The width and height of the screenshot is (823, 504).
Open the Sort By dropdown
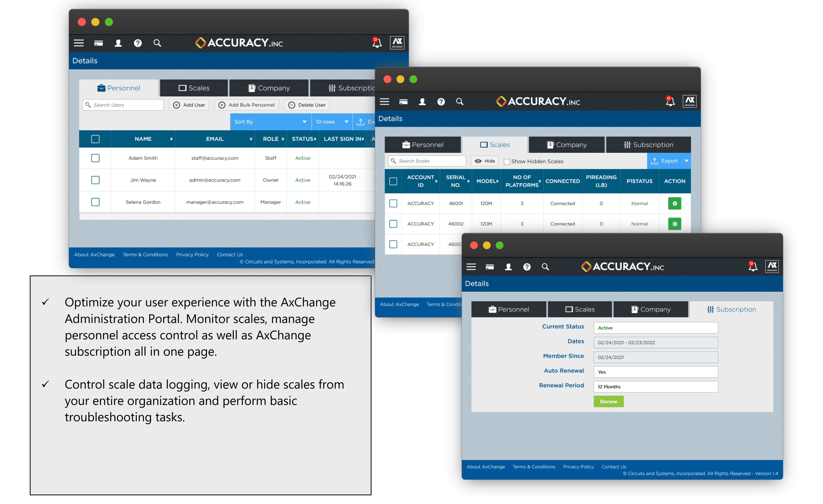tap(270, 122)
